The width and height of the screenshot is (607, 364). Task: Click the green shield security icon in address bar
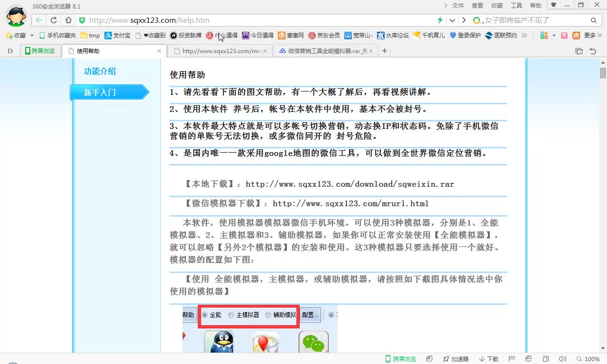click(x=82, y=20)
